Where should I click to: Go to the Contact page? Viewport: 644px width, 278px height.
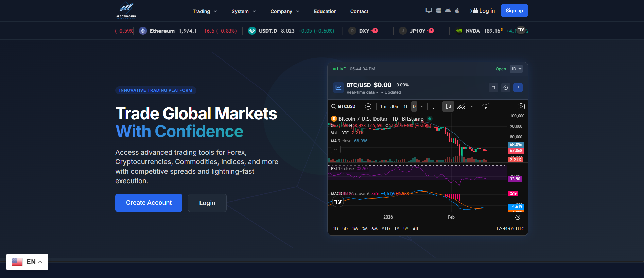[x=359, y=11]
